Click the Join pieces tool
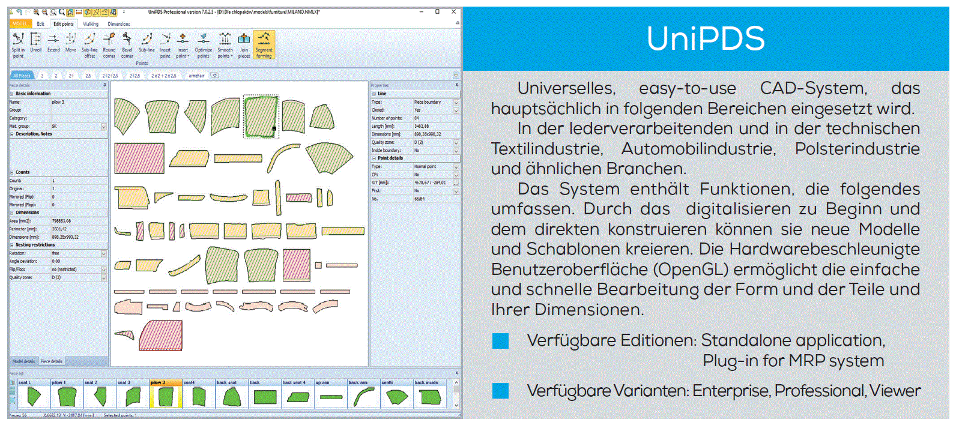 coord(244,45)
